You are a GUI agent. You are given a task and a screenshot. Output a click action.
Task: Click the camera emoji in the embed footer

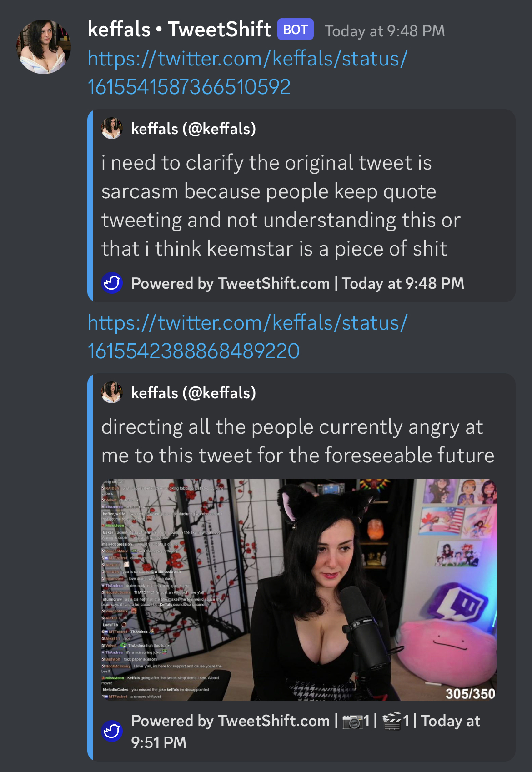coord(352,721)
